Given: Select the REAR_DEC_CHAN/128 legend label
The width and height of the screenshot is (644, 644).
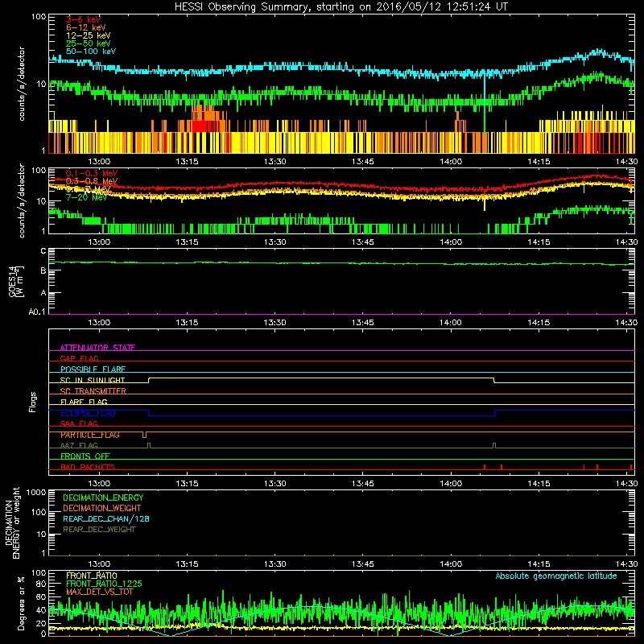Looking at the screenshot, I should [x=106, y=519].
